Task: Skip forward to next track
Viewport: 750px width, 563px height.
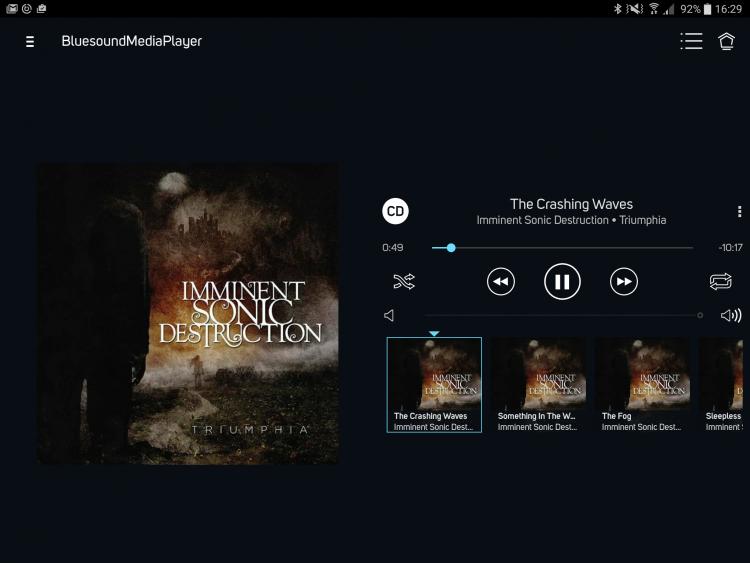Action: (x=624, y=282)
